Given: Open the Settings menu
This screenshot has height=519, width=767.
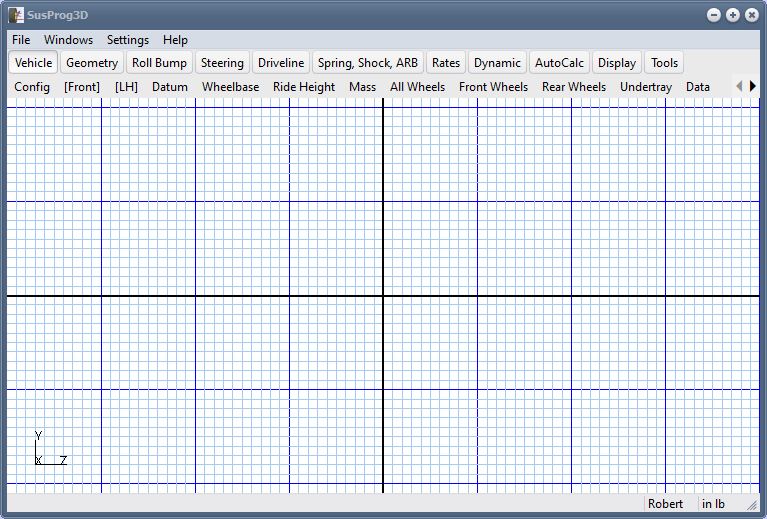Looking at the screenshot, I should click(128, 40).
